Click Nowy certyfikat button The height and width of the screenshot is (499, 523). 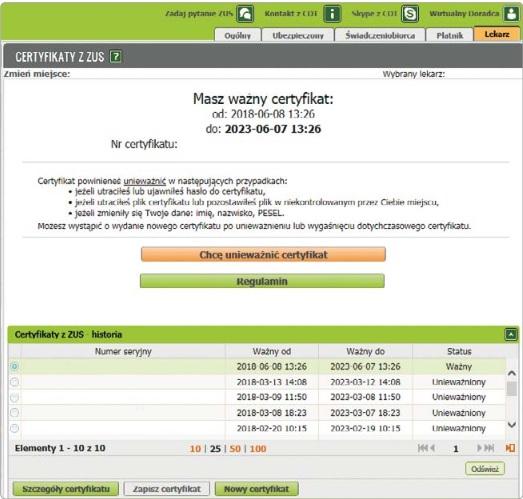[256, 489]
